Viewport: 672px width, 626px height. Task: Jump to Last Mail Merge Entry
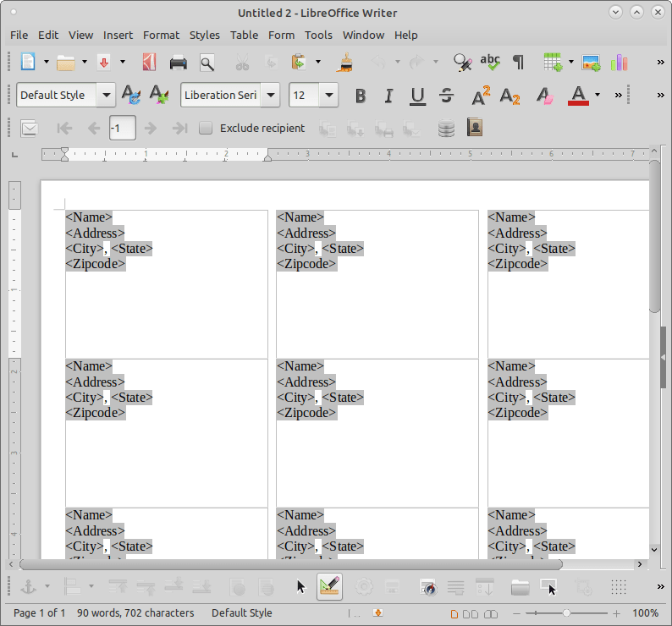pos(179,128)
